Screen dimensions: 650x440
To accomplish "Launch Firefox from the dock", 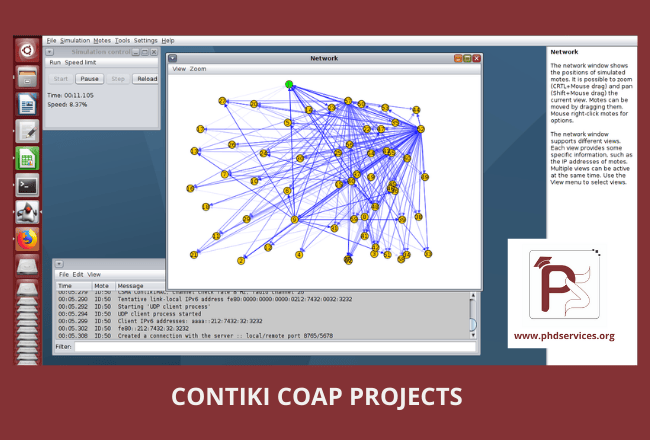I will pos(27,239).
